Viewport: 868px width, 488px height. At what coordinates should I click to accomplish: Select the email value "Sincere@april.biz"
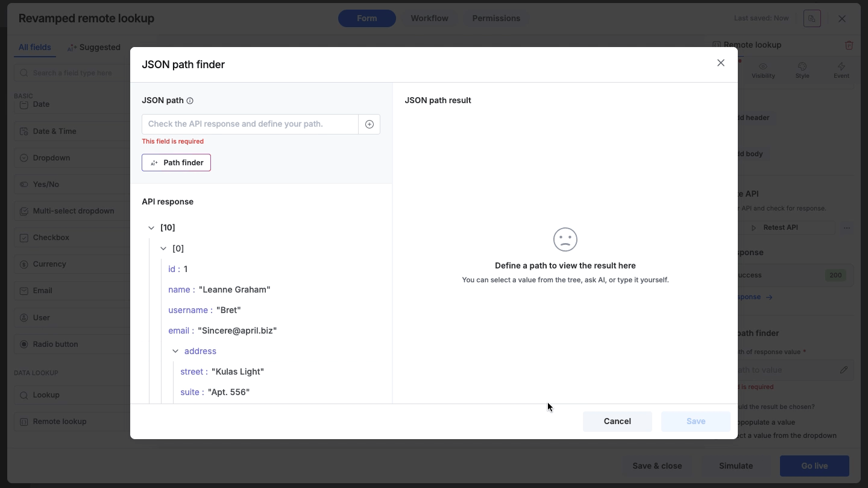click(237, 331)
